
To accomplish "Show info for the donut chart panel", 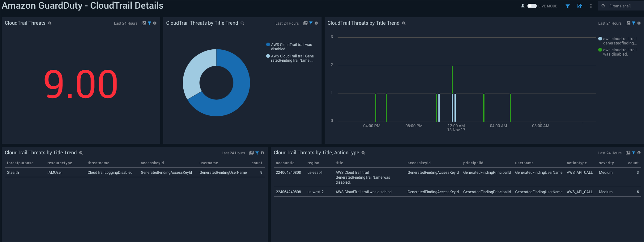I will (316, 23).
